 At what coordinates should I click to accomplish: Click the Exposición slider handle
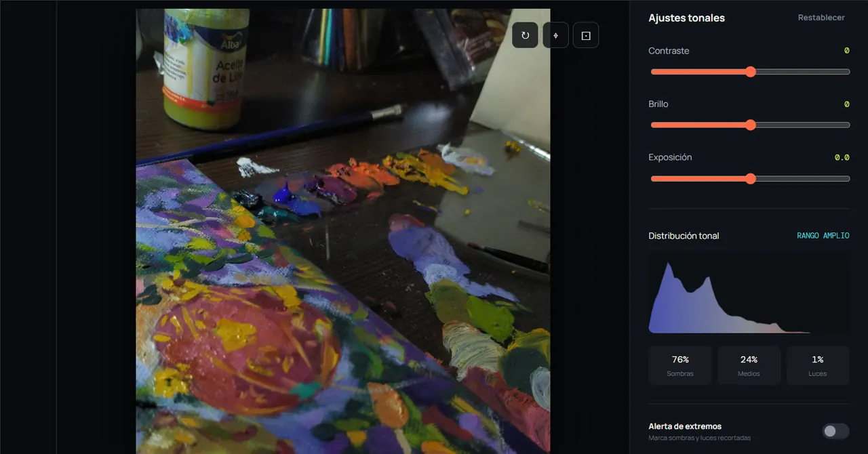point(750,179)
